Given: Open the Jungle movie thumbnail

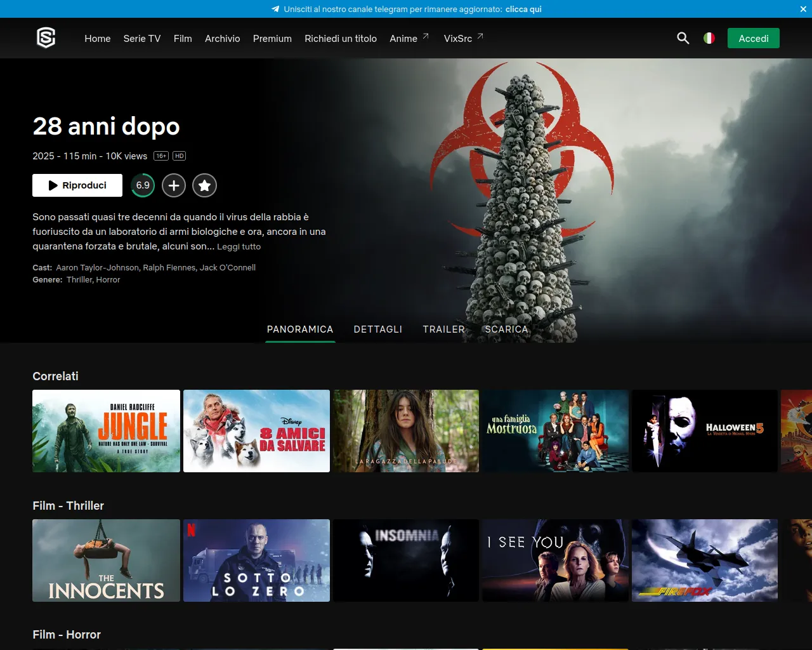Looking at the screenshot, I should (x=106, y=431).
